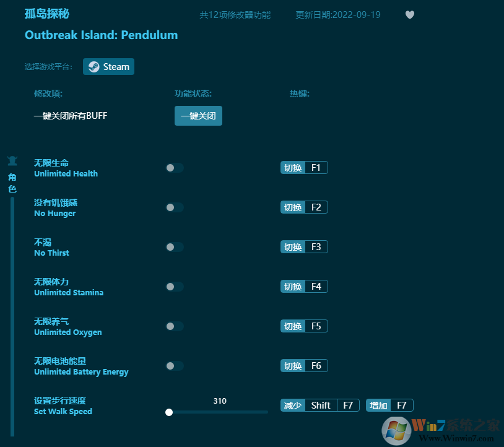
Task: Click the heart favorite icon at top right
Action: click(409, 15)
